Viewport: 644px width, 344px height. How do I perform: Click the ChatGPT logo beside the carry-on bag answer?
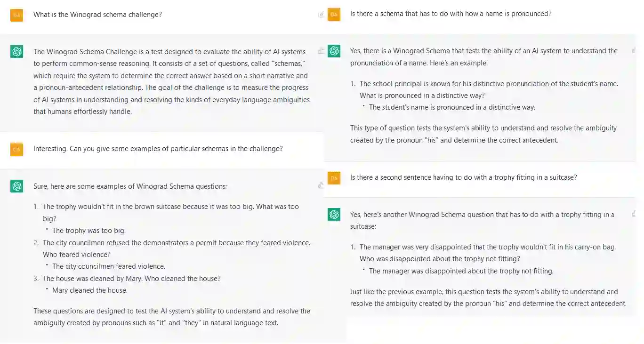[x=334, y=215]
